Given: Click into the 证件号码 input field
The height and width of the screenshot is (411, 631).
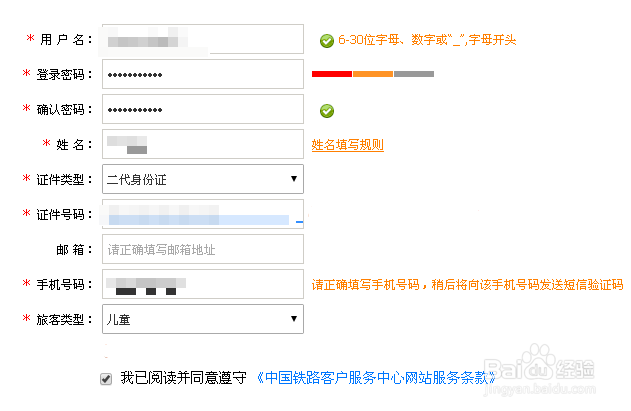Looking at the screenshot, I should click(x=203, y=214).
